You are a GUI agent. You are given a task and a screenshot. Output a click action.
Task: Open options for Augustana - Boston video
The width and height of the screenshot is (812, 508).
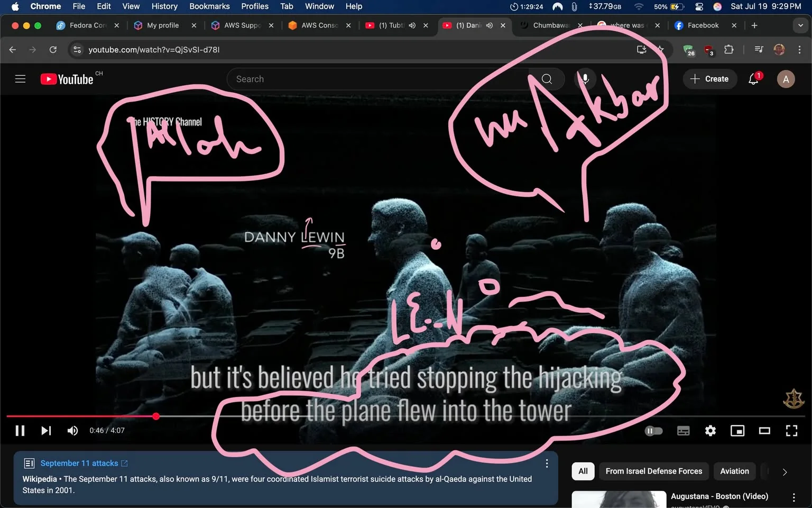tap(793, 497)
